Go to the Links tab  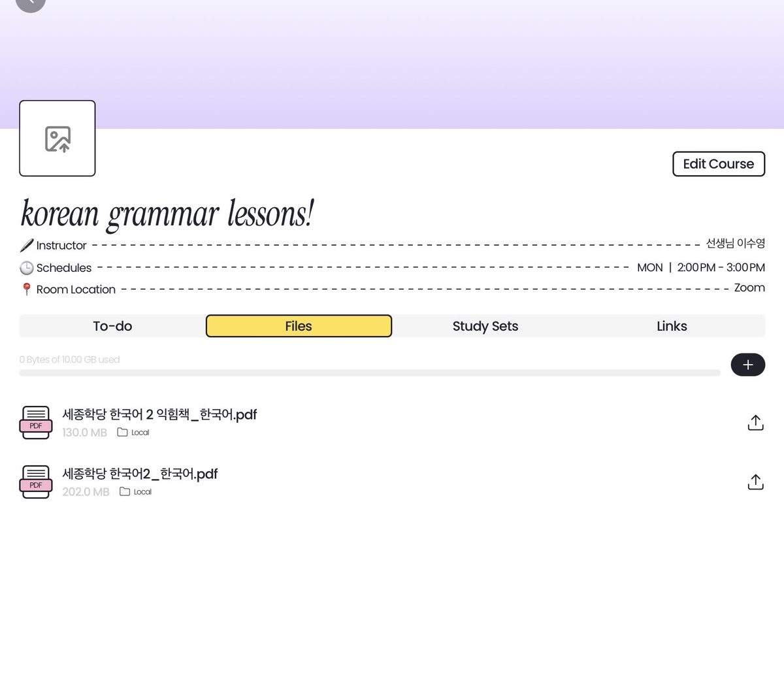[x=672, y=326]
